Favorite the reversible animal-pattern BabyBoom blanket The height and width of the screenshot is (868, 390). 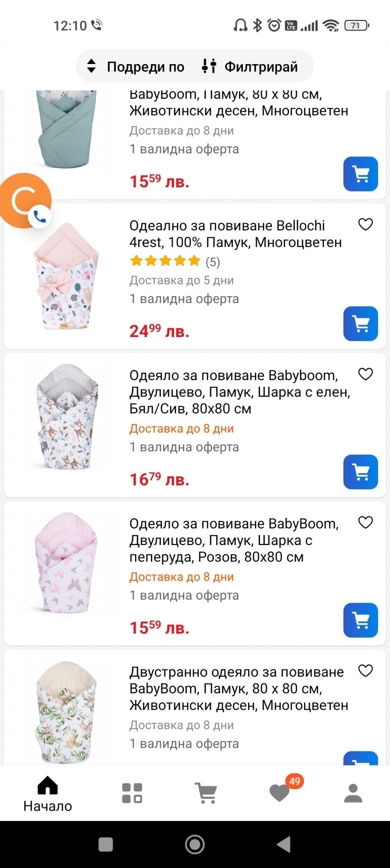[365, 671]
